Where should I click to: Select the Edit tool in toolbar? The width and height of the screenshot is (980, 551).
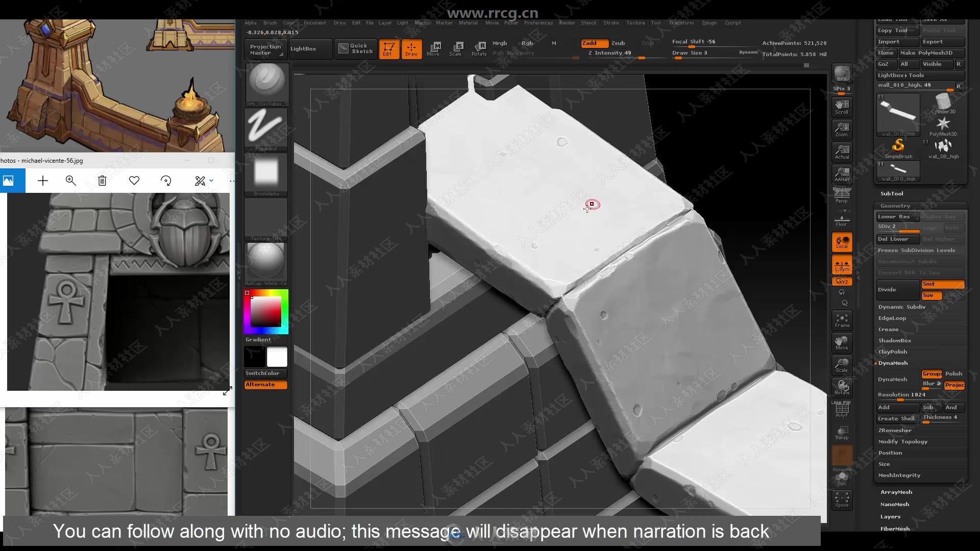point(389,48)
